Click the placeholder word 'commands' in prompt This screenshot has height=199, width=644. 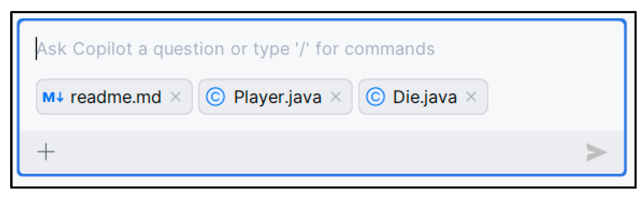[x=390, y=49]
